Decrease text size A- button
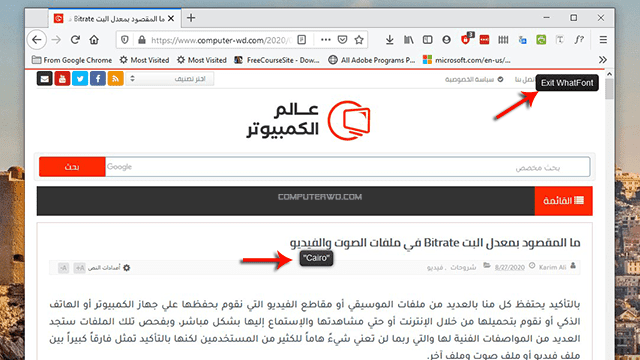Screen dimensions: 640x360 (63, 268)
